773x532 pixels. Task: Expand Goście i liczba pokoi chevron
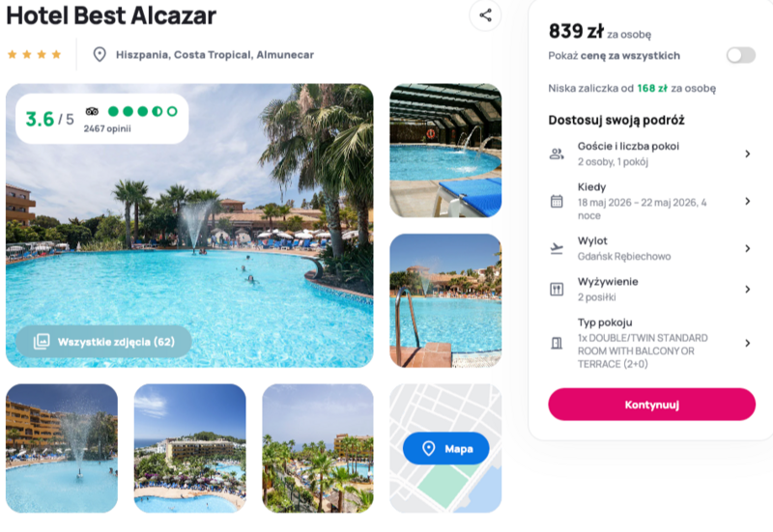[x=747, y=154]
